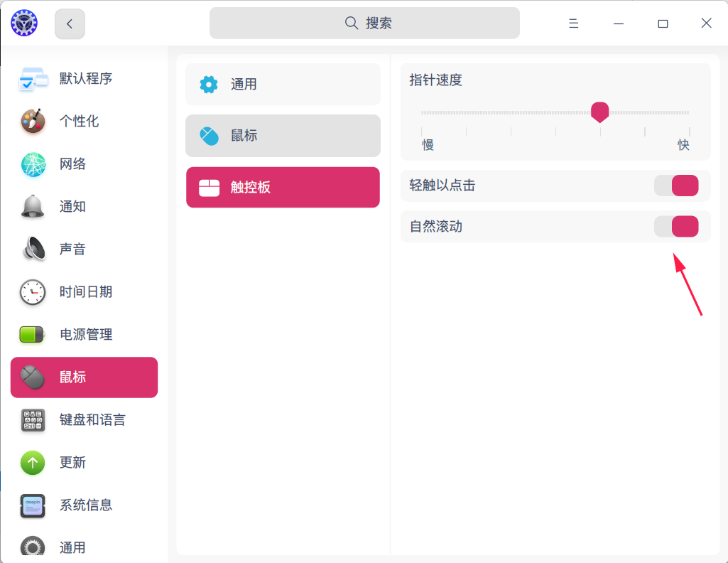Screen dimensions: 728x563
Task: Go back using the back arrow button
Action: point(69,23)
